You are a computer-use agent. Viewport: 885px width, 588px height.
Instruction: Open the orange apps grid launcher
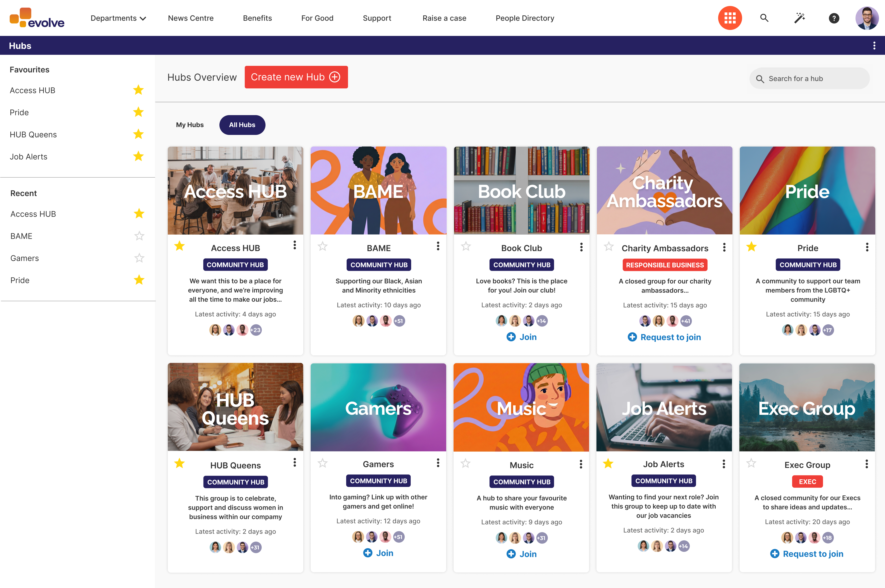coord(730,18)
